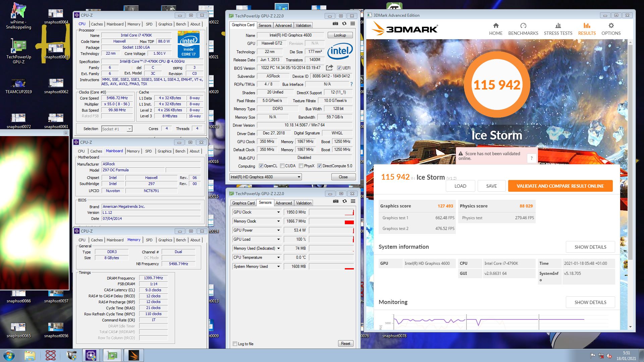The height and width of the screenshot is (362, 644).
Task: Toggle UEFI checkbox in GPU-Z
Action: 339,68
